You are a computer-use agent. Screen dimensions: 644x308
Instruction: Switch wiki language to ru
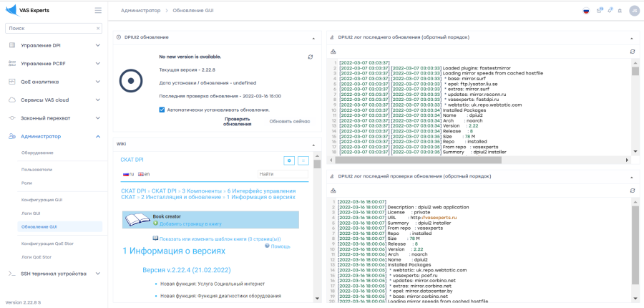pos(128,174)
